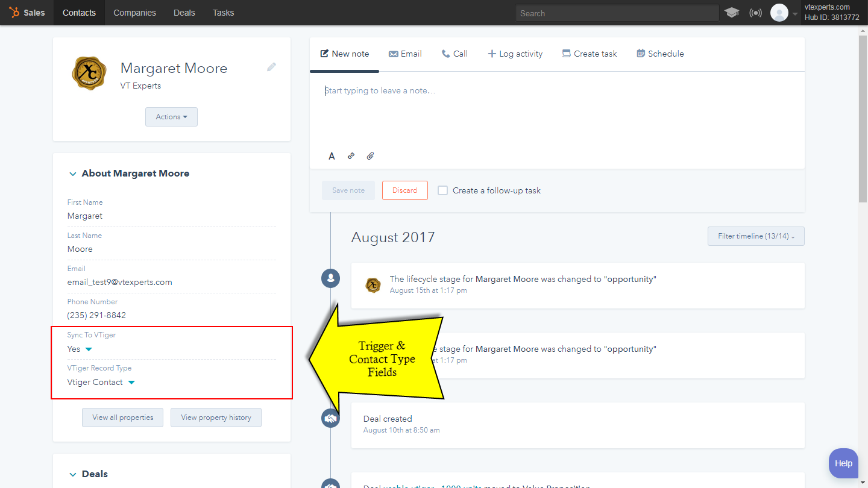The image size is (868, 488).
Task: Open the Help chat button
Action: point(843,463)
